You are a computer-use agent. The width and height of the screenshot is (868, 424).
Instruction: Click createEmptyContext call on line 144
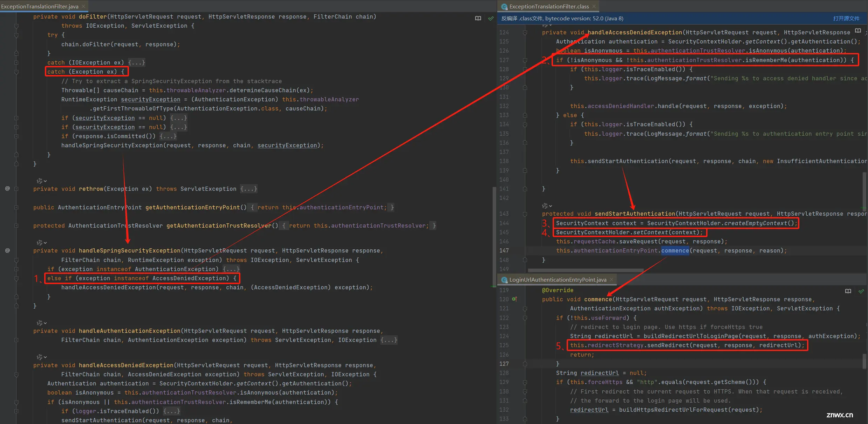pyautogui.click(x=756, y=223)
